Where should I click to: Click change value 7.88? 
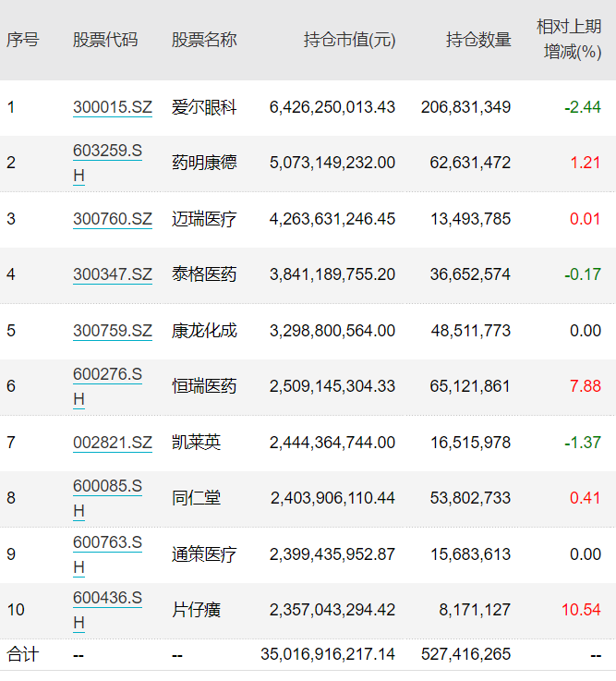point(586,386)
